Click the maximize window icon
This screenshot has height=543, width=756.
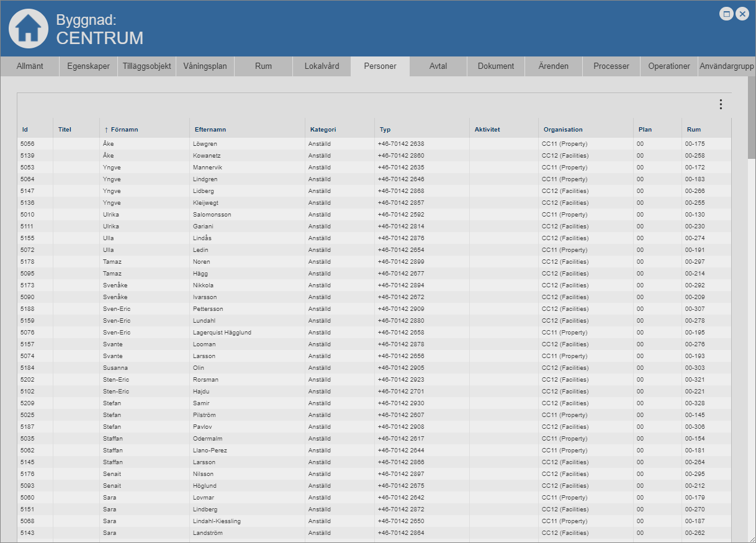point(726,14)
